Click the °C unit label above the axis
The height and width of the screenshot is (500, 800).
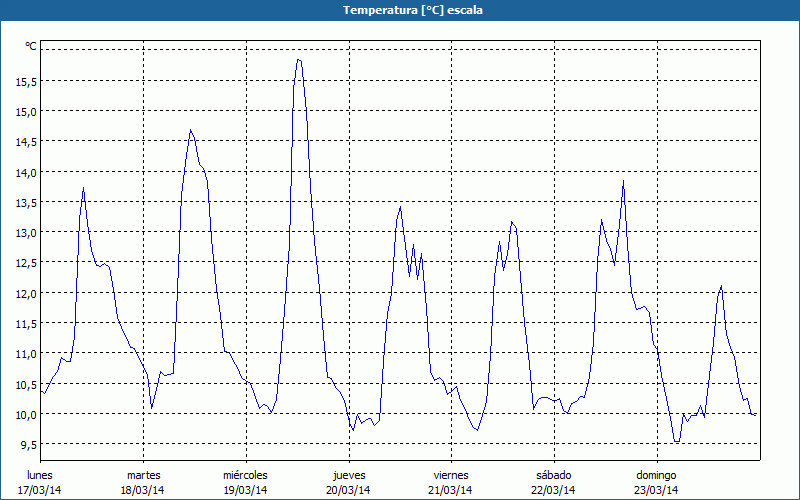click(x=31, y=46)
